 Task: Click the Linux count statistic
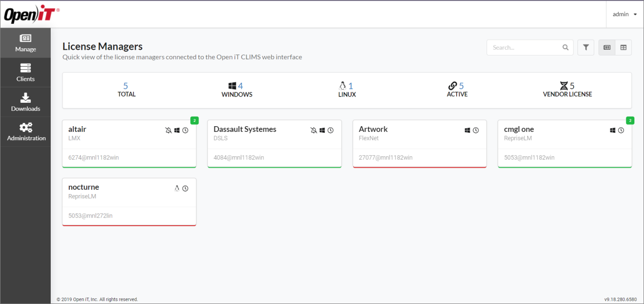[x=347, y=90]
